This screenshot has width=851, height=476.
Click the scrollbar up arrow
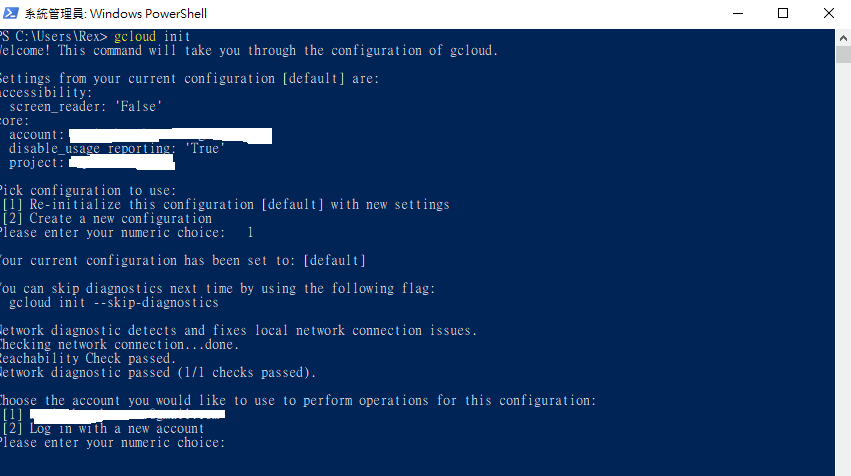coord(843,38)
